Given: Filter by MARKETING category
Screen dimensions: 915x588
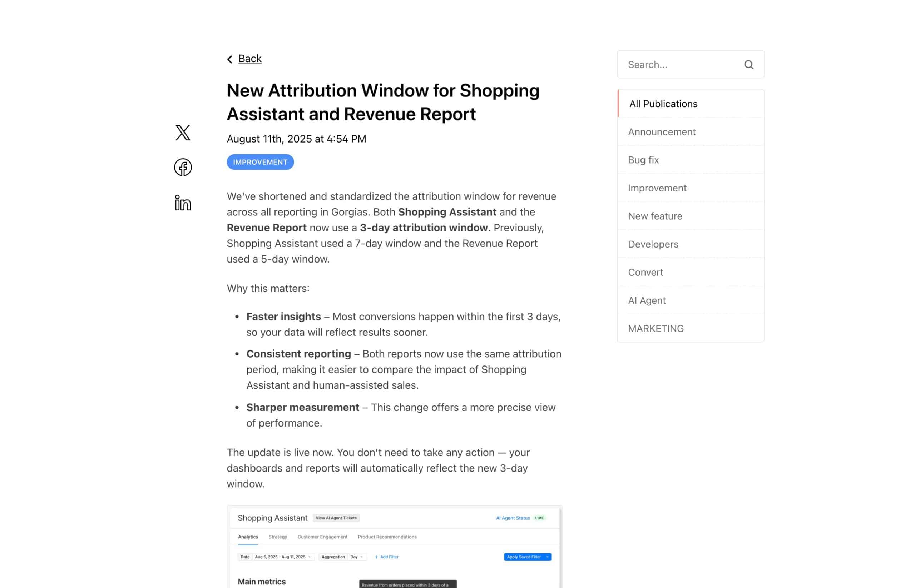Looking at the screenshot, I should [x=690, y=328].
